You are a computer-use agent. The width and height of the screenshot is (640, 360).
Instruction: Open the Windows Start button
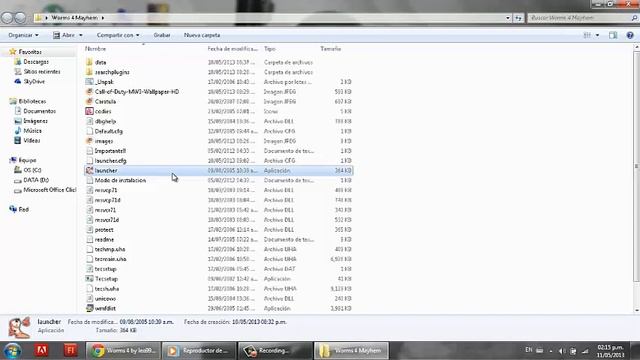[12, 351]
